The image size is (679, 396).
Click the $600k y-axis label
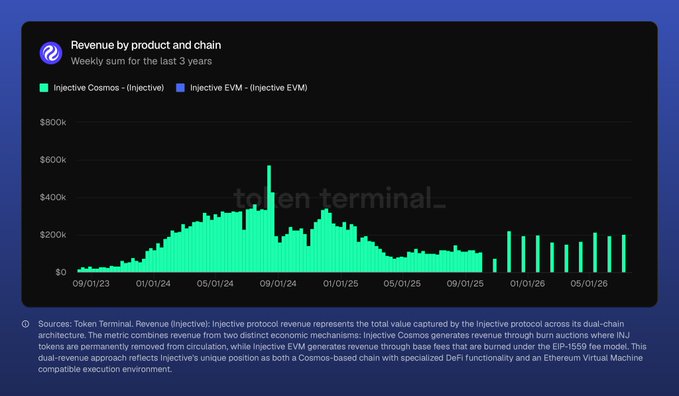tap(53, 160)
